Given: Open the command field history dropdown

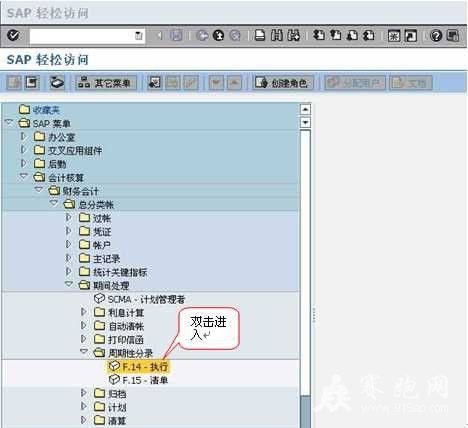Looking at the screenshot, I should 138,35.
